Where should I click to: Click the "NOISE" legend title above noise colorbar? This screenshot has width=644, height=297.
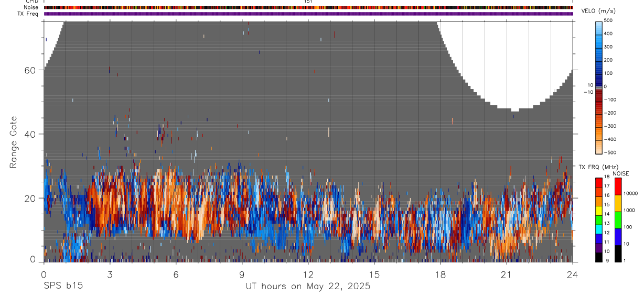click(621, 174)
